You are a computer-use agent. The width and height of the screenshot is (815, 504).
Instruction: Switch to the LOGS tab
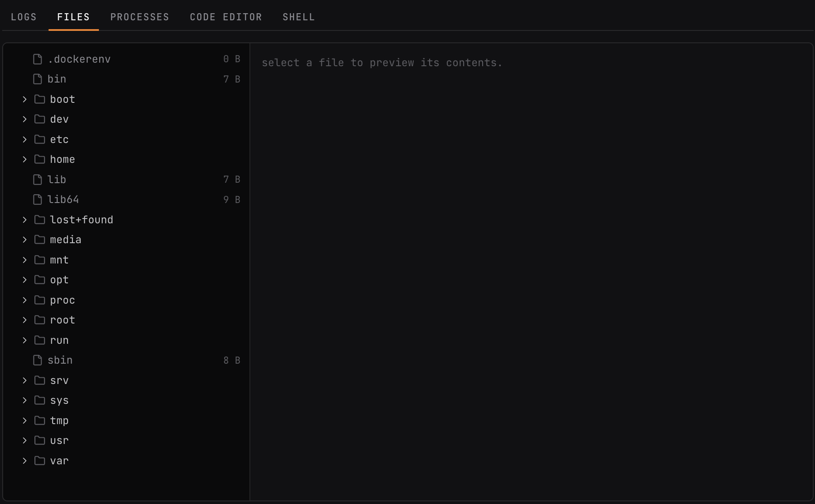pyautogui.click(x=24, y=17)
